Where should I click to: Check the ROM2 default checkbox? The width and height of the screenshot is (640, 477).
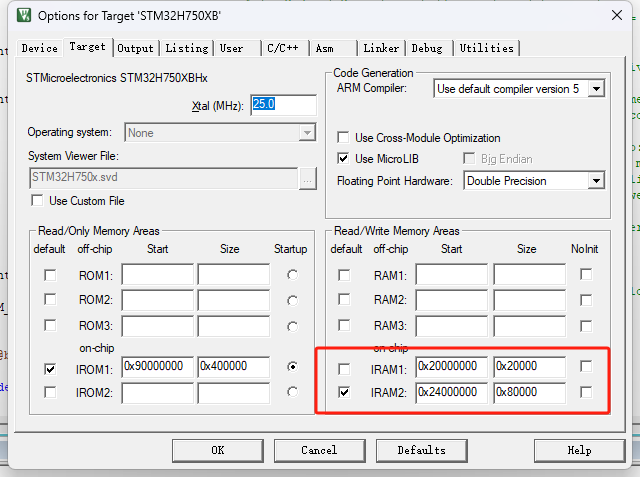[x=50, y=300]
